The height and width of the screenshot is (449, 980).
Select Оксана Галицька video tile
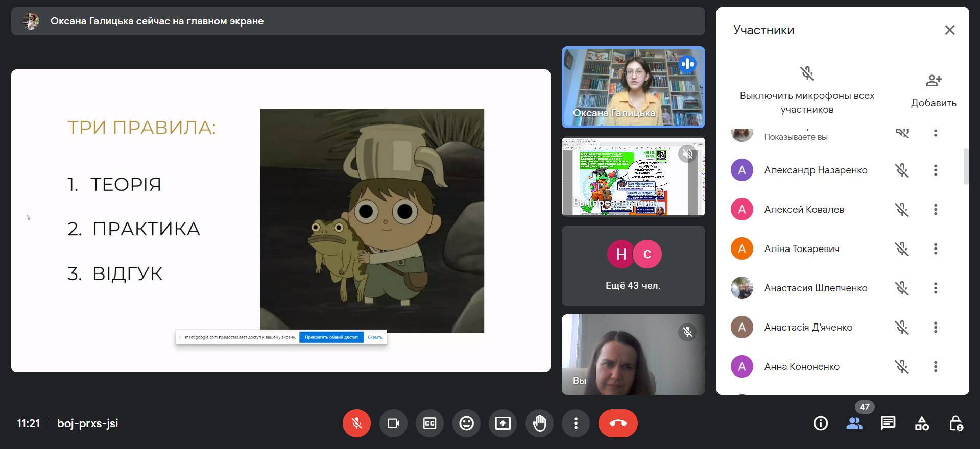[633, 87]
